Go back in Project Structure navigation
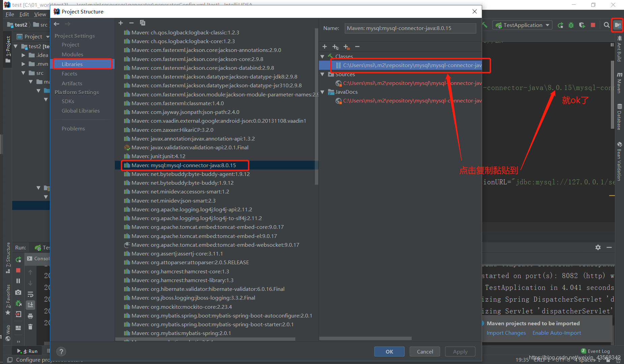624x364 pixels. click(57, 24)
